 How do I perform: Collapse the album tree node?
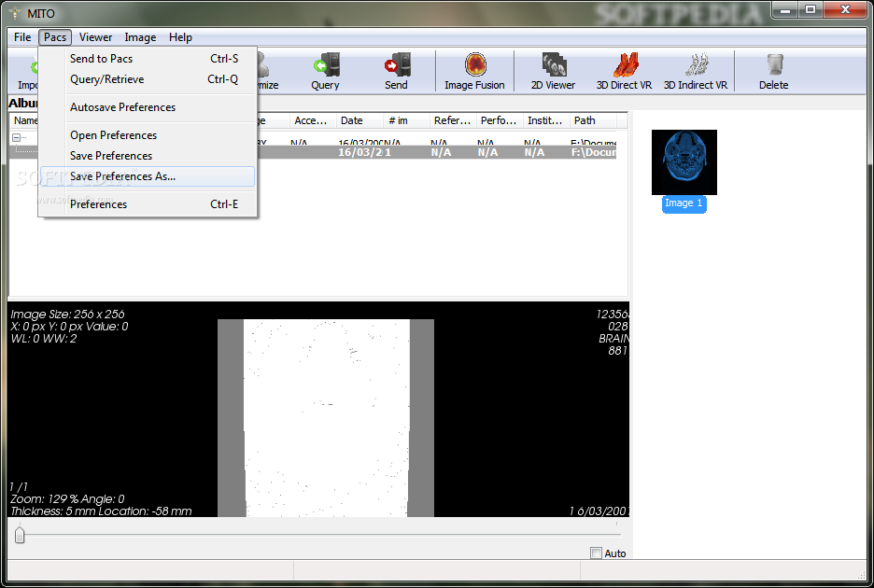click(16, 137)
